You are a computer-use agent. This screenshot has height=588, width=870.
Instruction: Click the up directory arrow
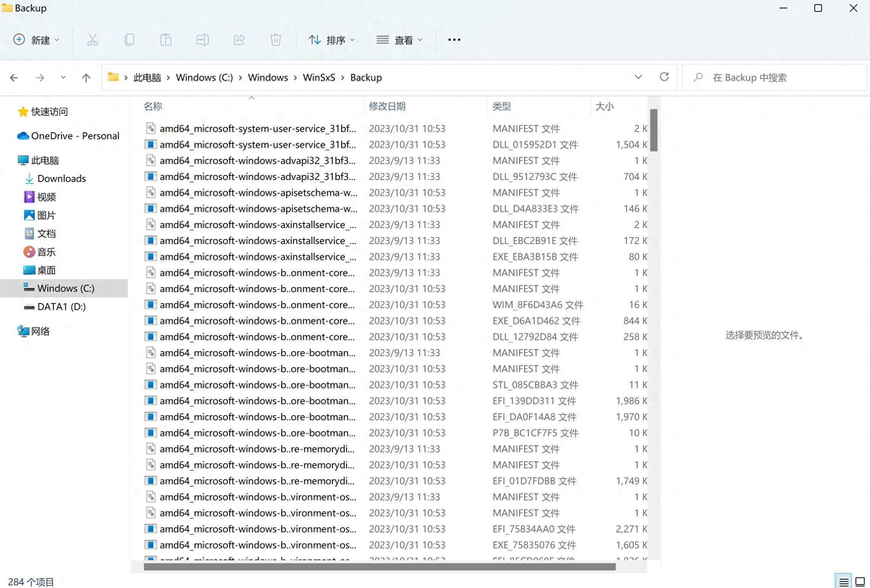[x=86, y=77]
